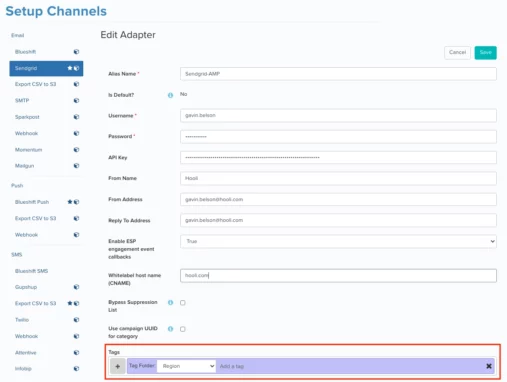Viewport: 507px width, 382px height.
Task: Click the star icon beside SMS Export CSV to S3
Action: [70, 303]
